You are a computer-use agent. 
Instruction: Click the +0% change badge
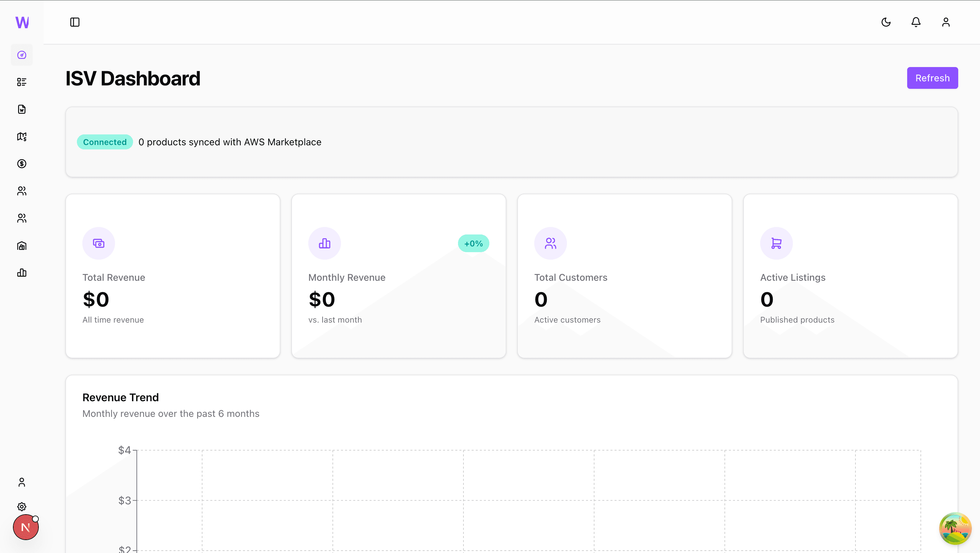(474, 244)
